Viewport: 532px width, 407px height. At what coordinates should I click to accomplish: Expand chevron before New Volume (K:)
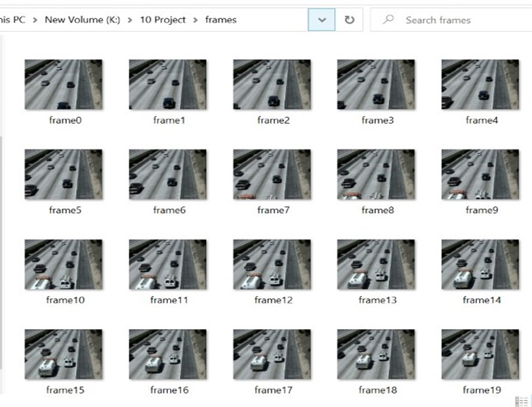[x=35, y=20]
